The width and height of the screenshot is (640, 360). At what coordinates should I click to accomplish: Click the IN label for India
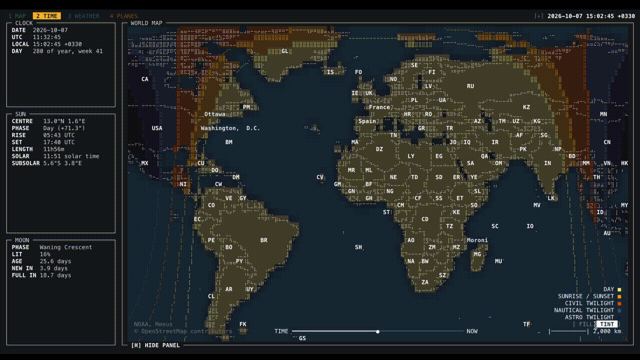547,163
